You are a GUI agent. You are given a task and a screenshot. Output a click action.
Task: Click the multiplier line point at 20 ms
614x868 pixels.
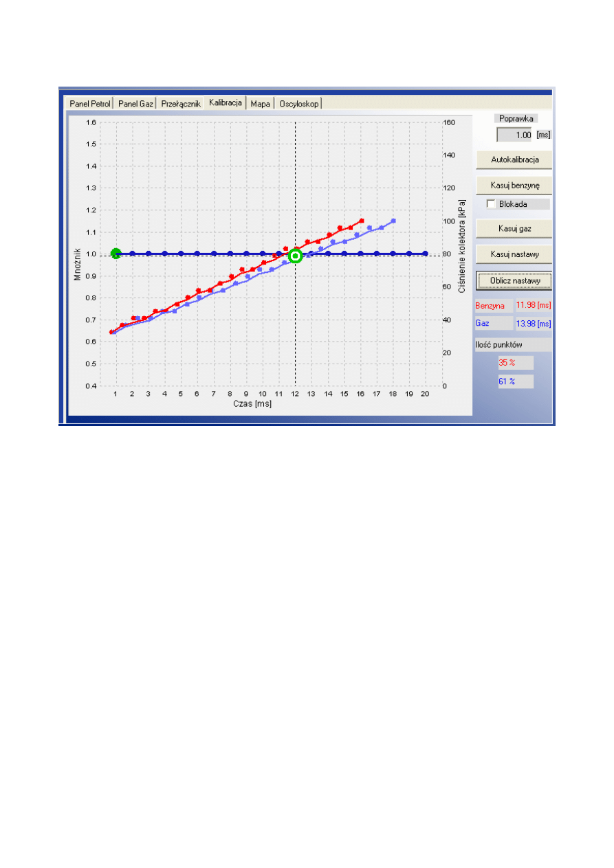[x=425, y=254]
